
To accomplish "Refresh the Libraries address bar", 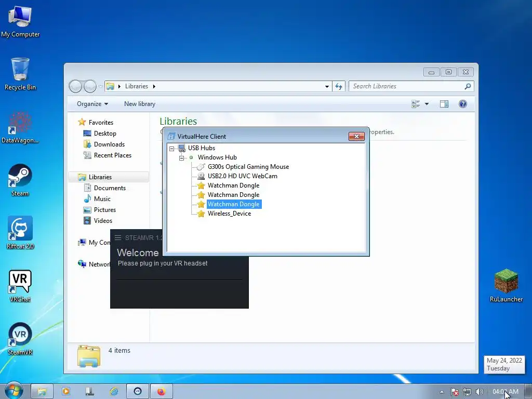I will click(339, 87).
